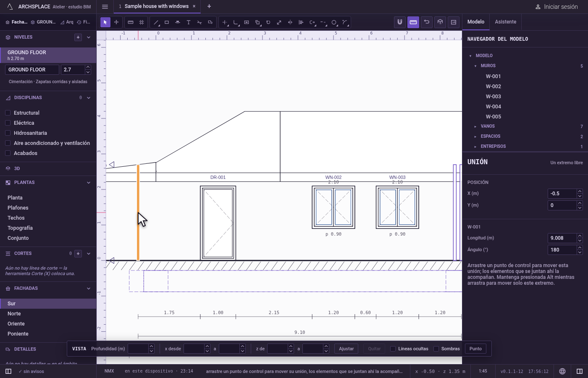Open the 3D cube view button
The image size is (588, 378).
(x=440, y=22)
